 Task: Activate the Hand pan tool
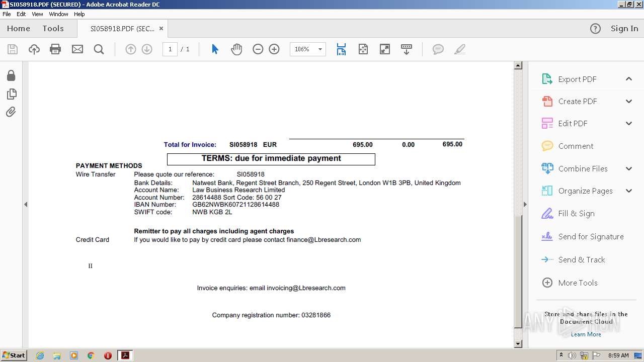(x=236, y=49)
